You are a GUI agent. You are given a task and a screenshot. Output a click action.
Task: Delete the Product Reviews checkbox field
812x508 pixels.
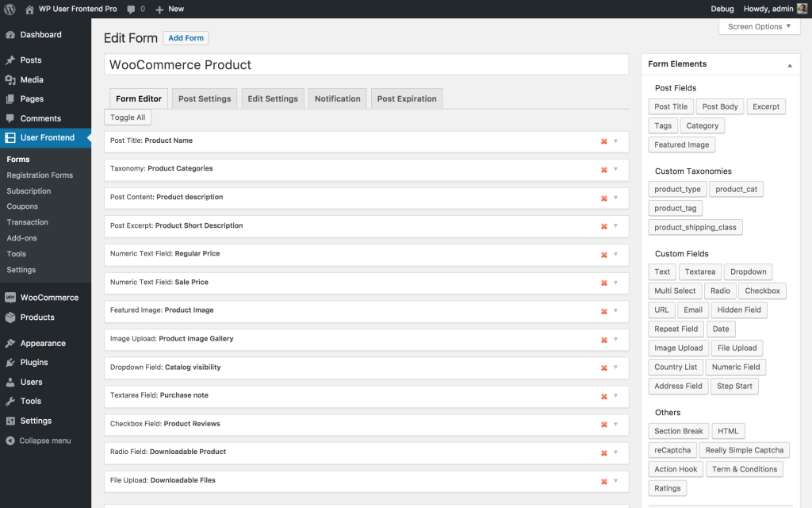[603, 425]
